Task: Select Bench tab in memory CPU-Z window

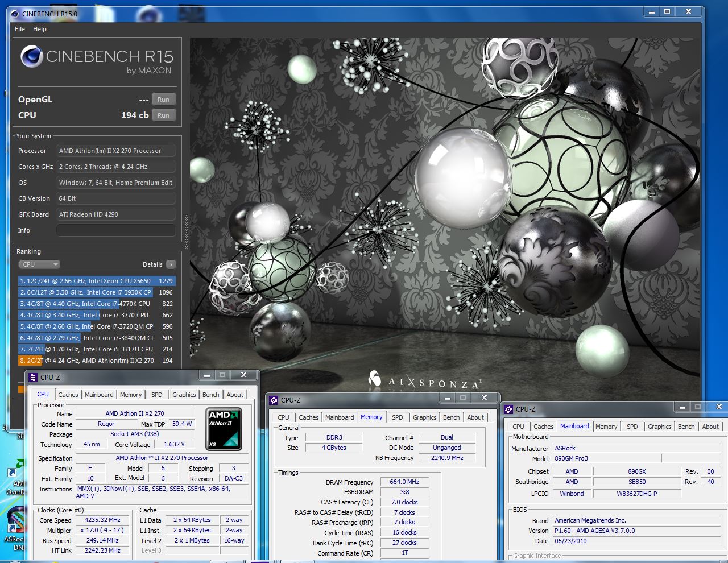Action: (x=452, y=417)
